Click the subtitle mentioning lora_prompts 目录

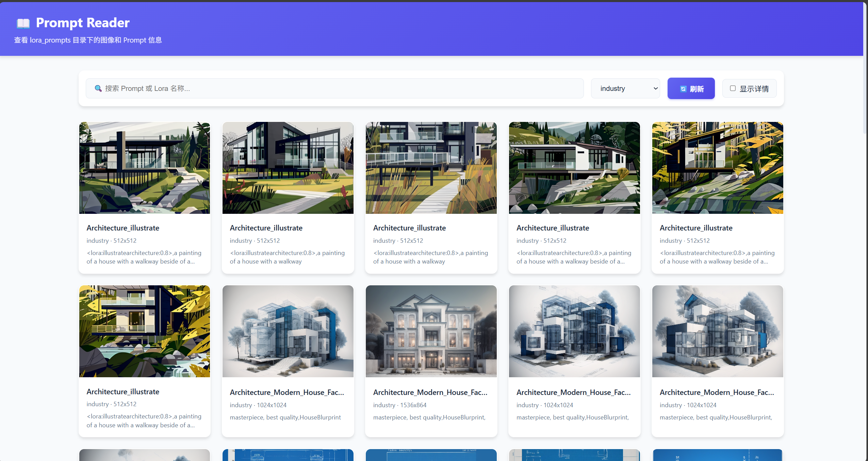[x=88, y=40]
